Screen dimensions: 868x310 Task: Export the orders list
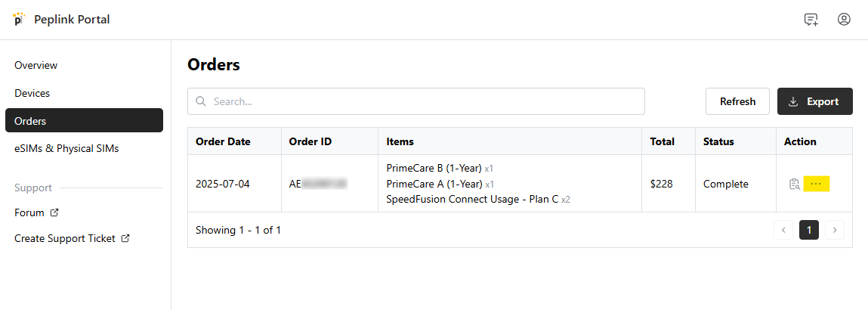[814, 101]
